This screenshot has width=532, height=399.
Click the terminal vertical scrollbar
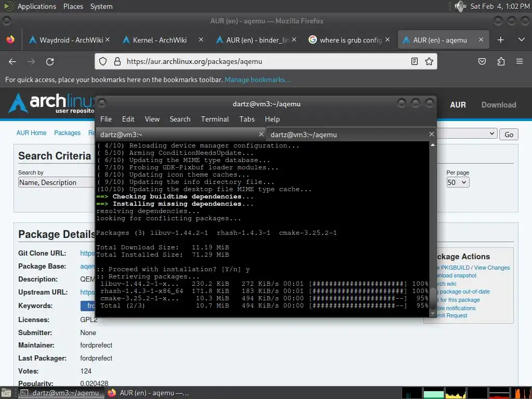pyautogui.click(x=433, y=229)
